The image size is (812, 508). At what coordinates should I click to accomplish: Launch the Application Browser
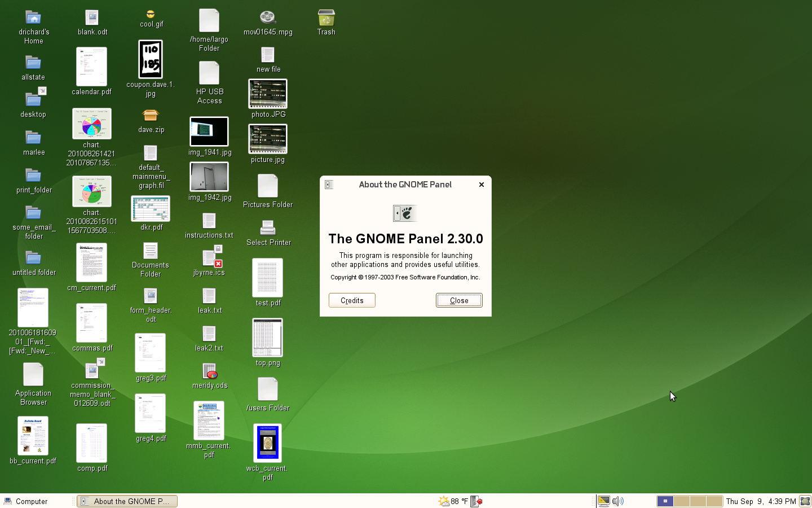(x=33, y=374)
